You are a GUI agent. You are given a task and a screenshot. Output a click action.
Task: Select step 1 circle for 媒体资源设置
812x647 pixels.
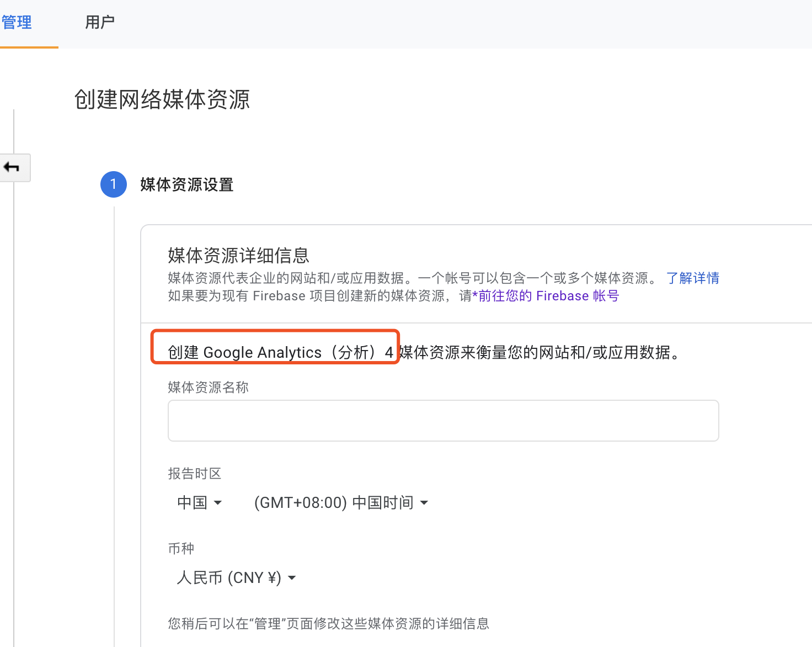(114, 184)
